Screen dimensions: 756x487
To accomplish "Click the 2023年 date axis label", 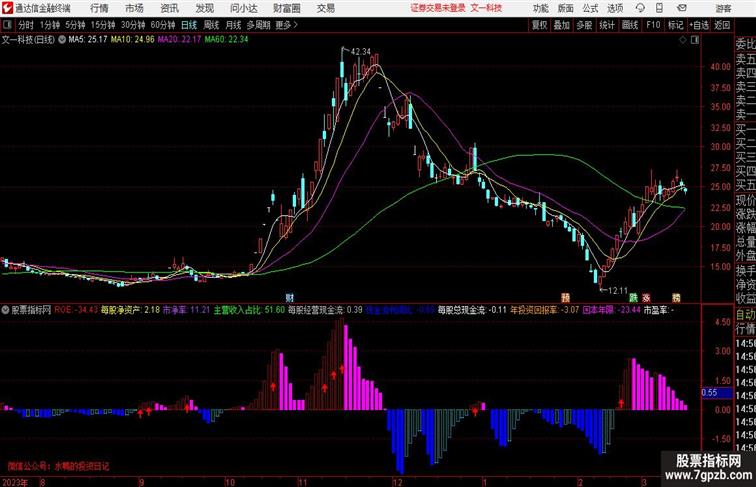I will click(x=15, y=482).
